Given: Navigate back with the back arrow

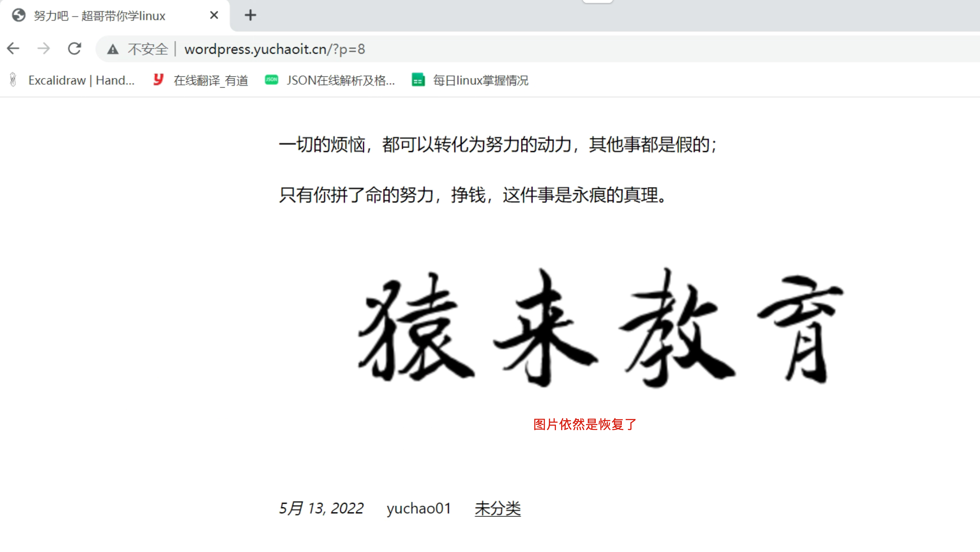Looking at the screenshot, I should [13, 49].
